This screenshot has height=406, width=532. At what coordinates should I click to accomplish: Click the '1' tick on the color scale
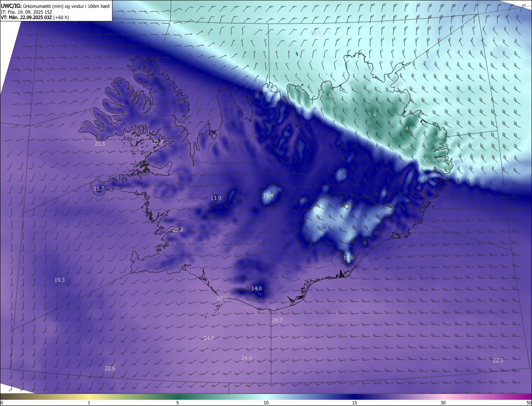(89, 403)
